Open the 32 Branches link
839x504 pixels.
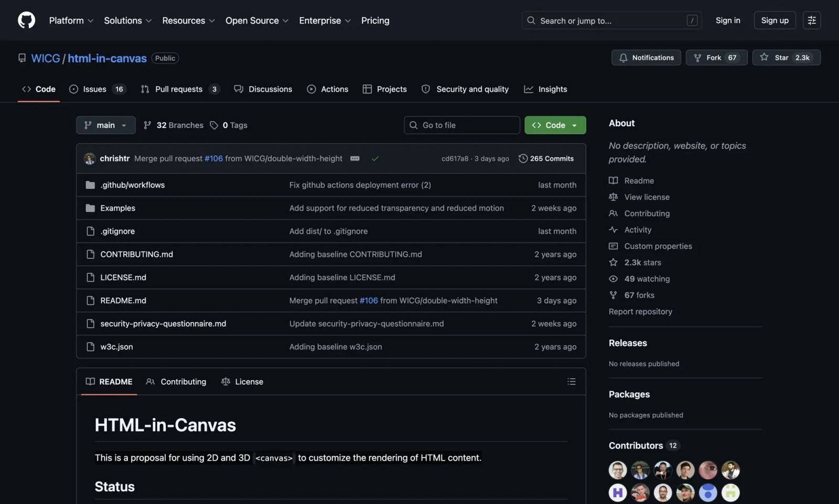pyautogui.click(x=174, y=125)
